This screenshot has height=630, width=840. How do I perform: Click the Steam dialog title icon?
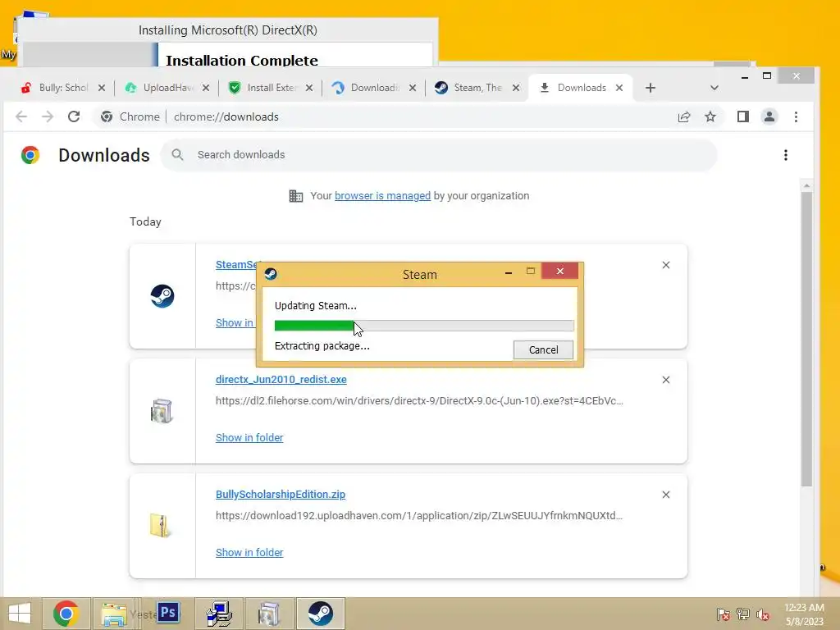(271, 274)
